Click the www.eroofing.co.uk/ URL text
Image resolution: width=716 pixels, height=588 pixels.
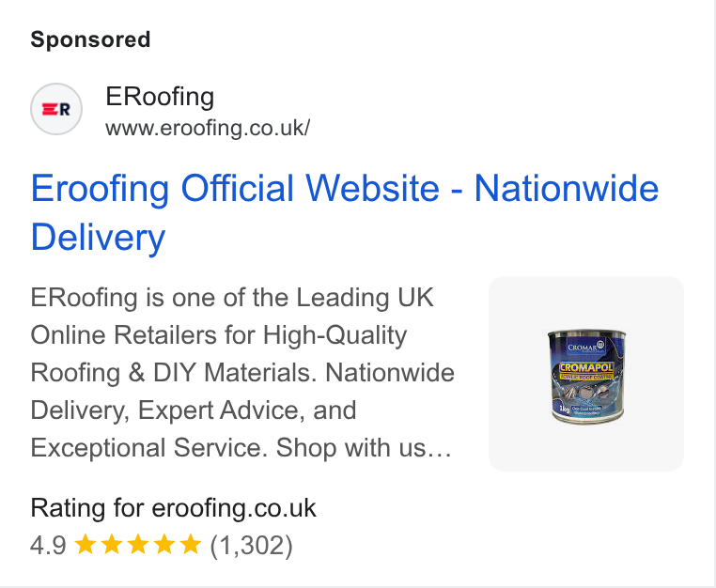[x=208, y=128]
